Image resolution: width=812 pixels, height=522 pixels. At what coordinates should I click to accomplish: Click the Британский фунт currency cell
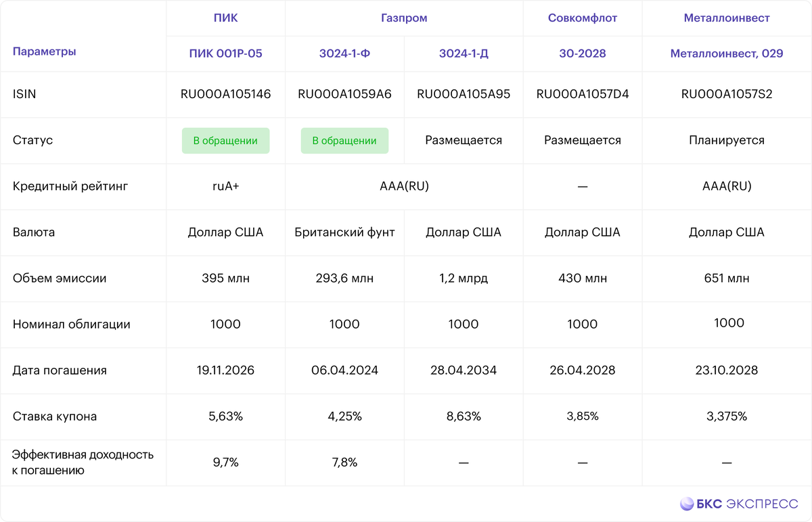tap(344, 233)
